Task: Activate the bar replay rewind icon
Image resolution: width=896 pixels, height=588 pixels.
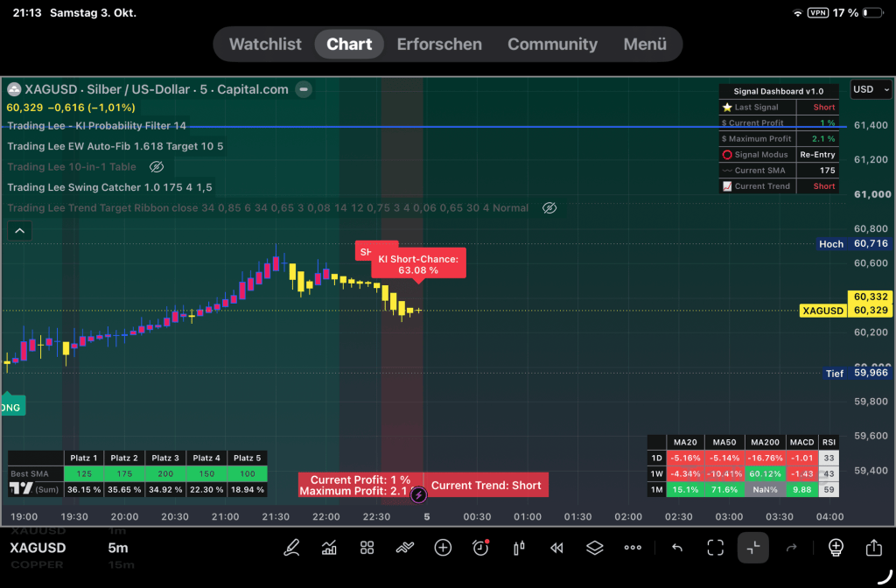Action: coord(556,548)
